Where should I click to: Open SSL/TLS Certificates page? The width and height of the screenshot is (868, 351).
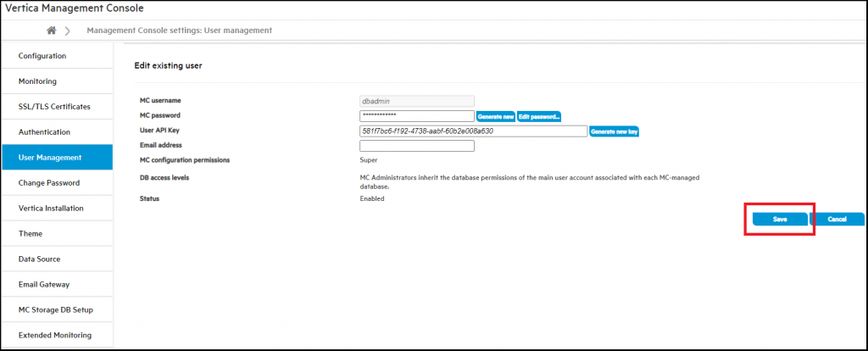coord(57,107)
